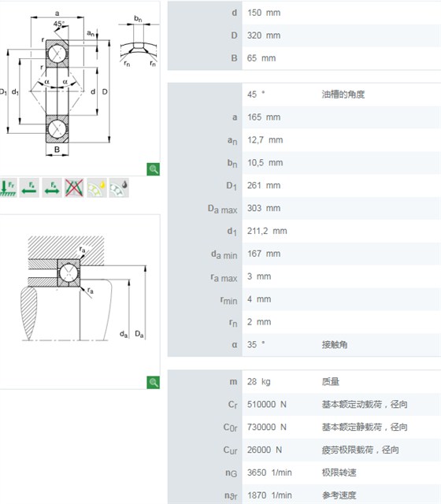The width and height of the screenshot is (441, 504).
Task: Click the 基本额定动载荷，径向 description
Action: pyautogui.click(x=365, y=404)
